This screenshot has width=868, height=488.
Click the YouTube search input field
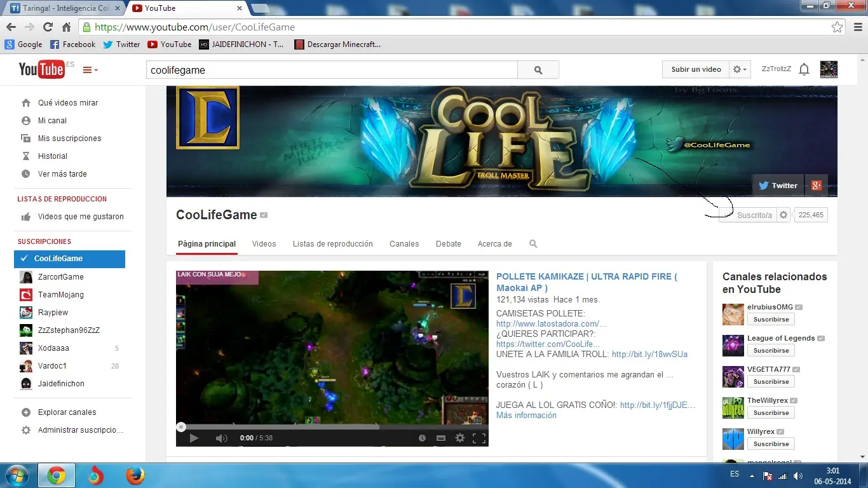coord(332,70)
